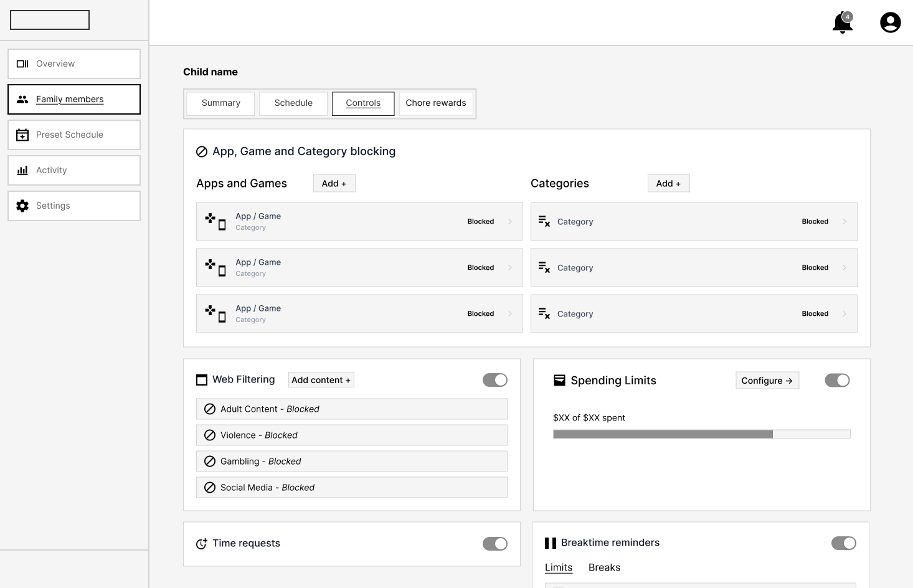
Task: Open the Chore rewards tab
Action: pos(436,103)
